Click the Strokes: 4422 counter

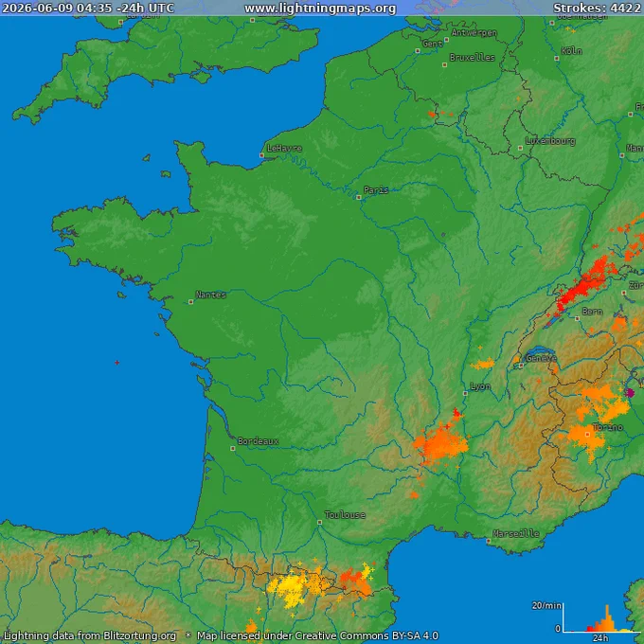598,9
